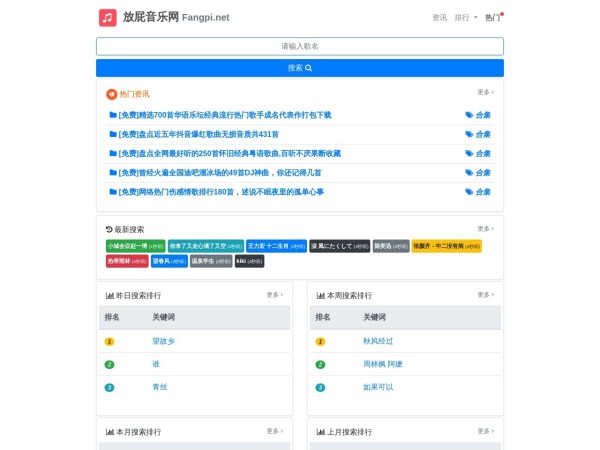This screenshot has height=450, width=600.
Task: Expand 更多 in the 热门资讯 panel
Action: (485, 92)
